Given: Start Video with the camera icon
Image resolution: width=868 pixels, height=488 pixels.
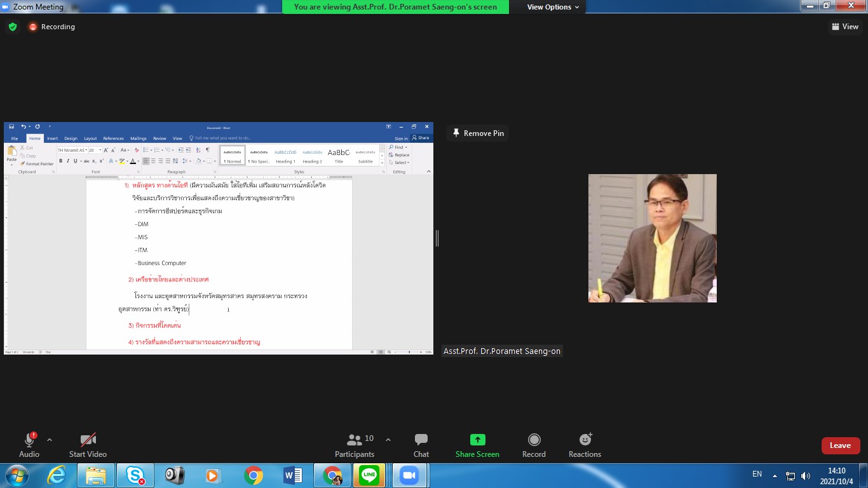Looking at the screenshot, I should tap(88, 440).
